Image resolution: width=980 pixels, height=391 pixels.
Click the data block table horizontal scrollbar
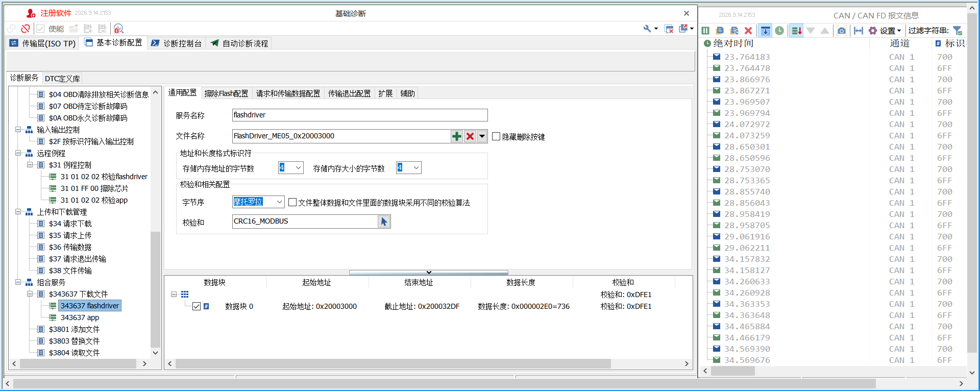(393, 364)
